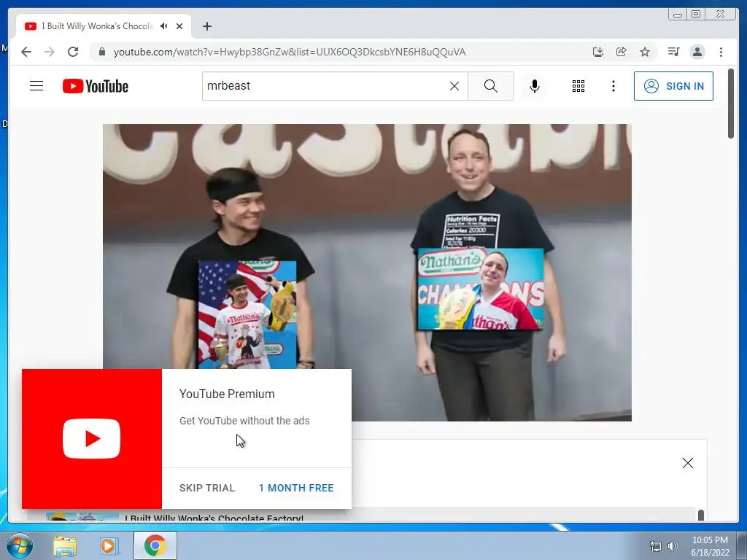Open Chrome profile avatar menu

[697, 52]
